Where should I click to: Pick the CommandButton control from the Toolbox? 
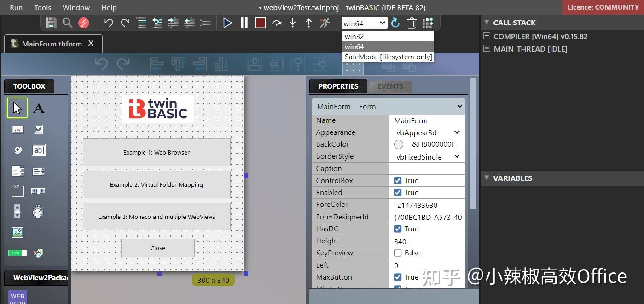pos(17,129)
